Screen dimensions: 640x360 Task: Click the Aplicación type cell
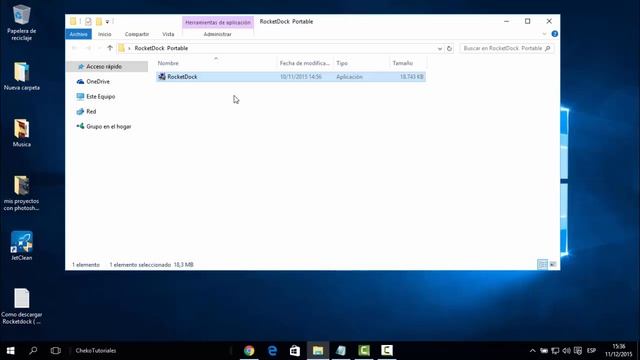(349, 77)
